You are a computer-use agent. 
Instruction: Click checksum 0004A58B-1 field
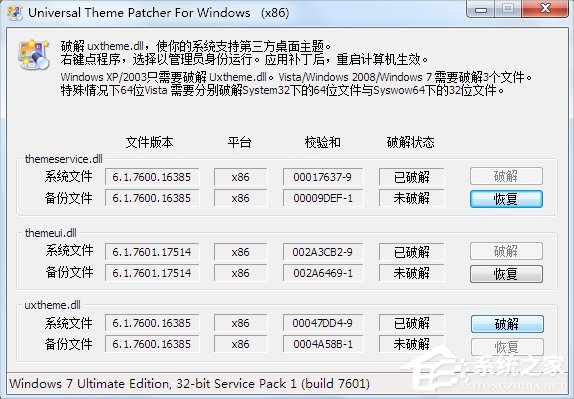[x=323, y=344]
